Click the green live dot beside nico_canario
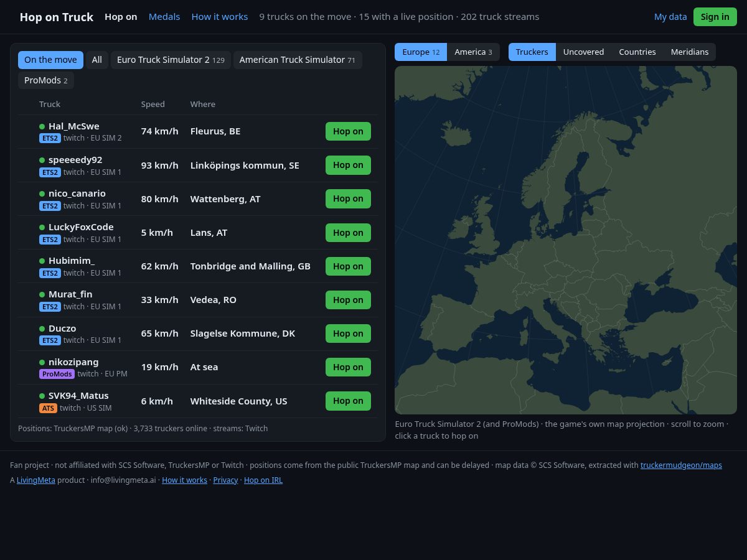 (x=42, y=194)
